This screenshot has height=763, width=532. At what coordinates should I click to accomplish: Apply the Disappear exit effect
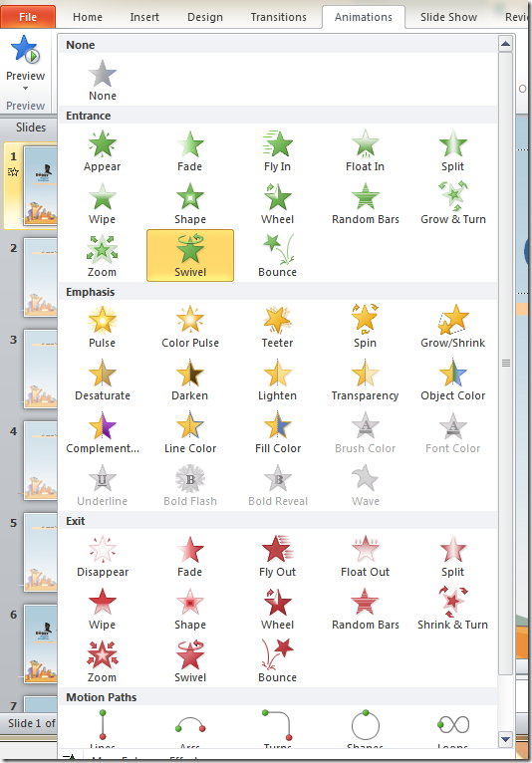(103, 556)
